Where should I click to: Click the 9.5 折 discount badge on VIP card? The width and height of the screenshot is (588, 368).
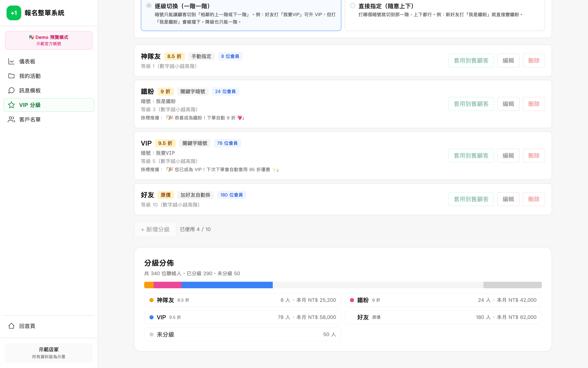pyautogui.click(x=165, y=143)
